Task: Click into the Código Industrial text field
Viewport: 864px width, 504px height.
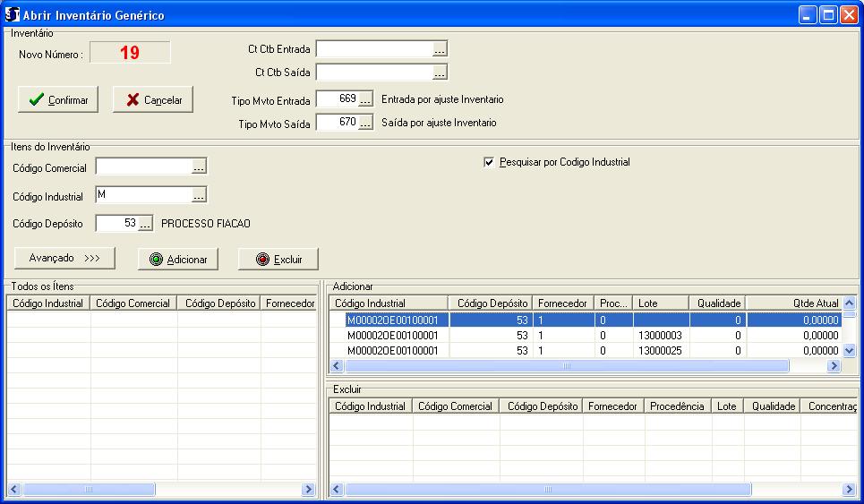Action: coord(143,195)
